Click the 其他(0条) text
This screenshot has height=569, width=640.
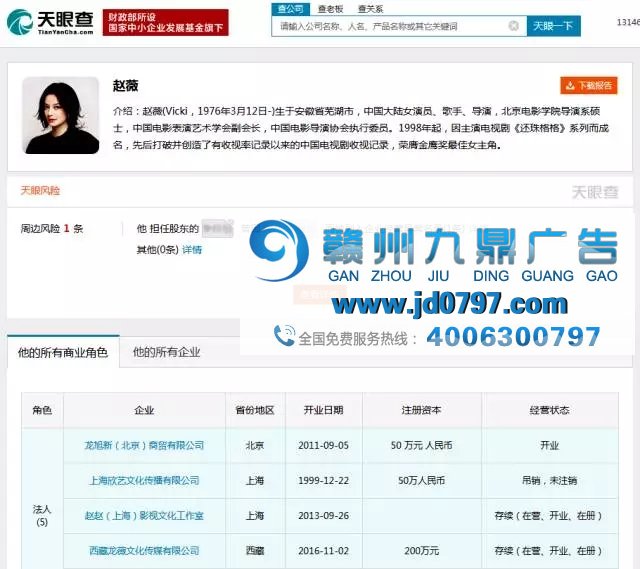point(157,249)
